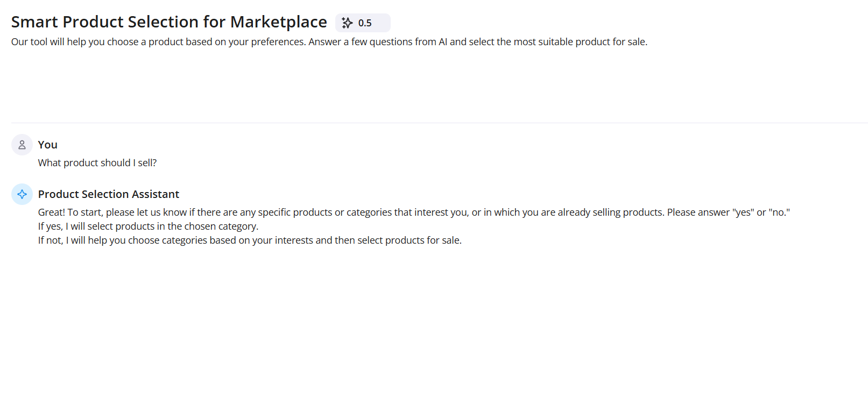Click the Product Selection Assistant name label
The width and height of the screenshot is (868, 397).
coord(108,194)
